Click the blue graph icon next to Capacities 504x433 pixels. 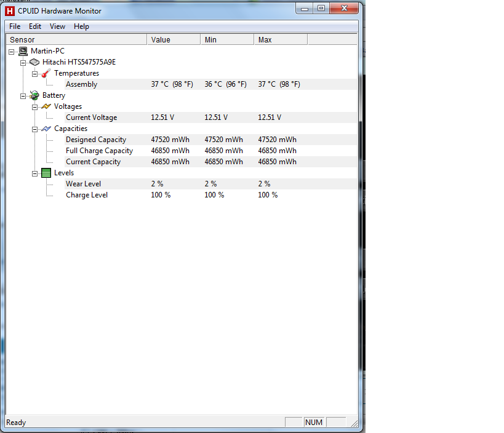[x=46, y=129]
